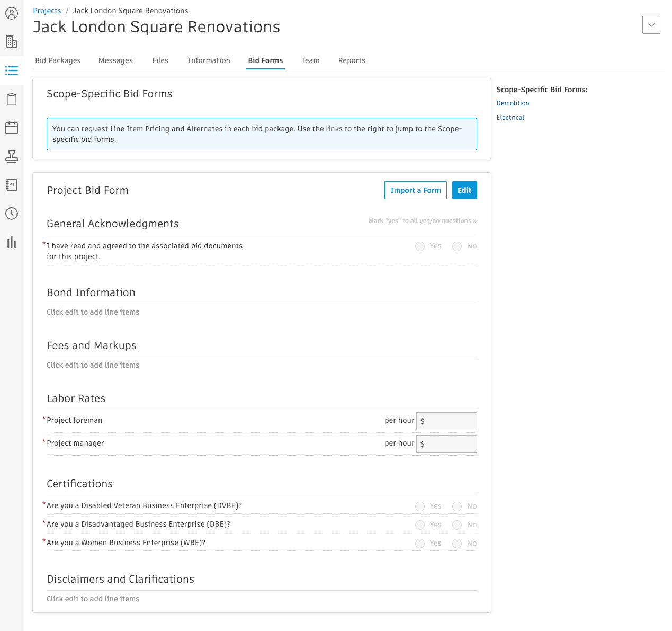Open the calendar icon in sidebar
Screen dimensions: 672x631
tap(12, 128)
